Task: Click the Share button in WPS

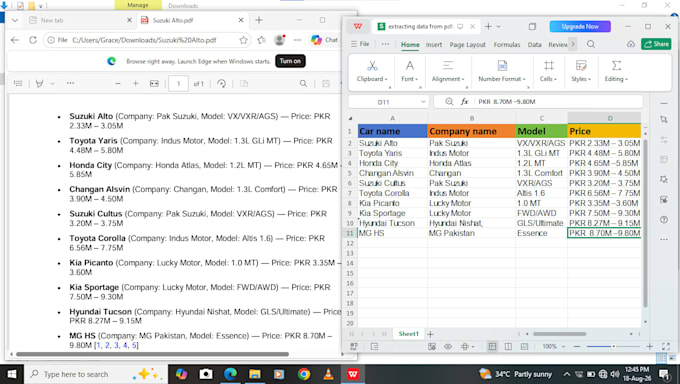Action: pyautogui.click(x=656, y=44)
